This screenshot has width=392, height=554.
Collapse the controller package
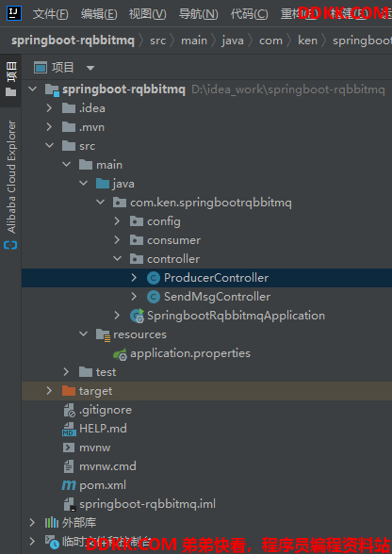tap(118, 259)
